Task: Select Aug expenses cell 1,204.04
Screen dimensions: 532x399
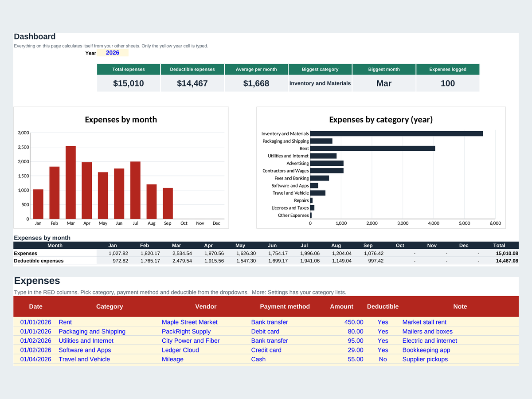Action: point(336,253)
